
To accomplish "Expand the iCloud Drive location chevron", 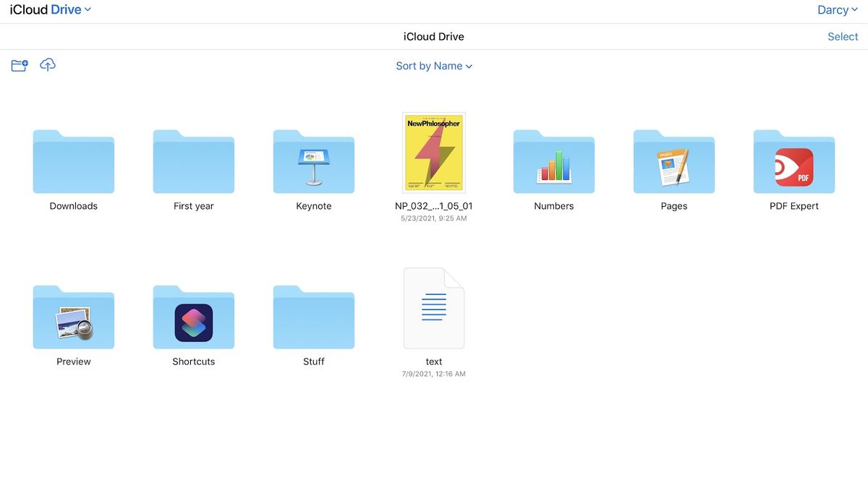I will 87,9.
